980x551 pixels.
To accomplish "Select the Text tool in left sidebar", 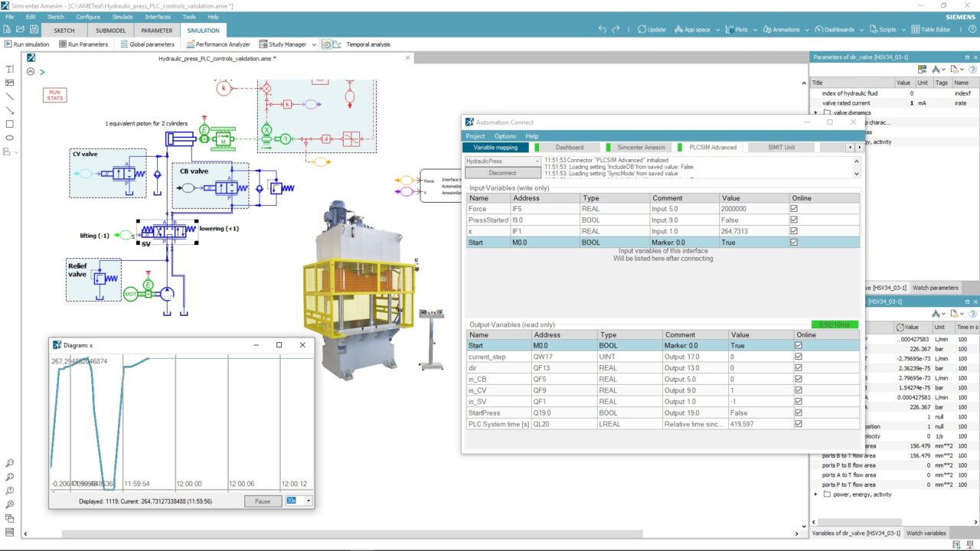I will point(10,69).
